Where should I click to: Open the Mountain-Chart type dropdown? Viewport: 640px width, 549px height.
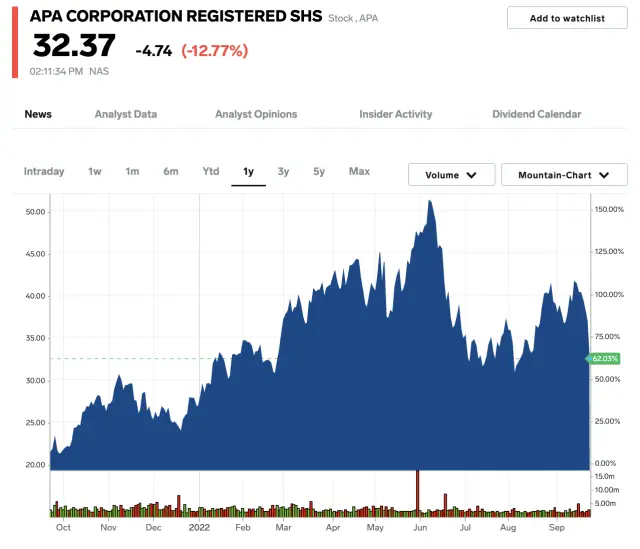(x=564, y=175)
